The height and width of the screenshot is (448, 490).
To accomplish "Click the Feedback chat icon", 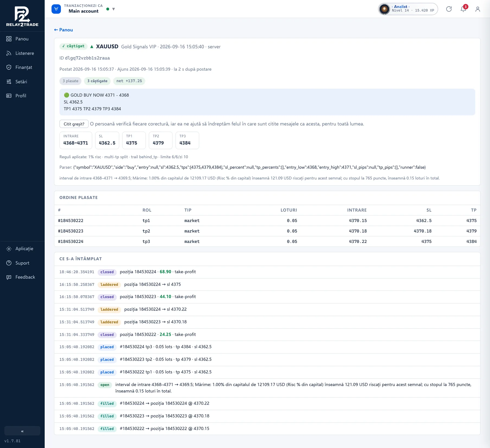I will pos(9,277).
